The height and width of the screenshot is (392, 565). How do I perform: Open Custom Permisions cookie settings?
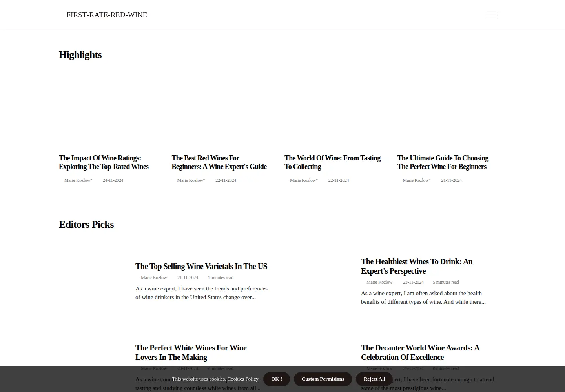pos(323,379)
